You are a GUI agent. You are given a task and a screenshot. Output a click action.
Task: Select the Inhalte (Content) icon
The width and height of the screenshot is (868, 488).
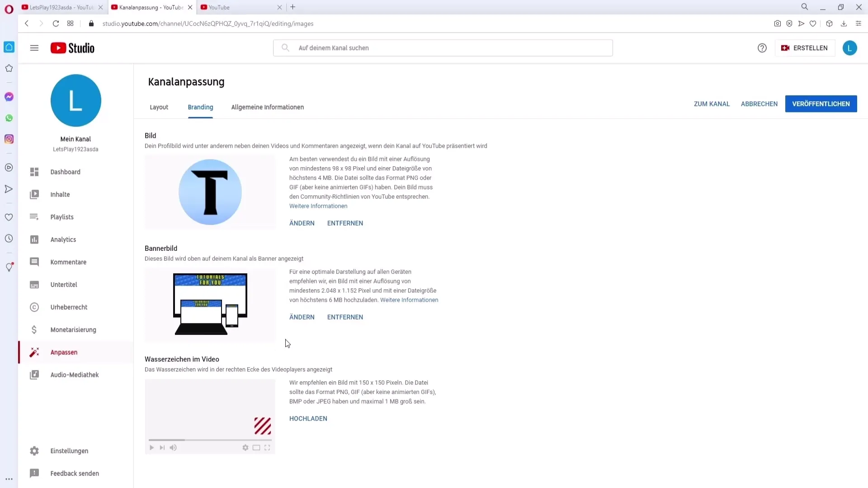[34, 194]
